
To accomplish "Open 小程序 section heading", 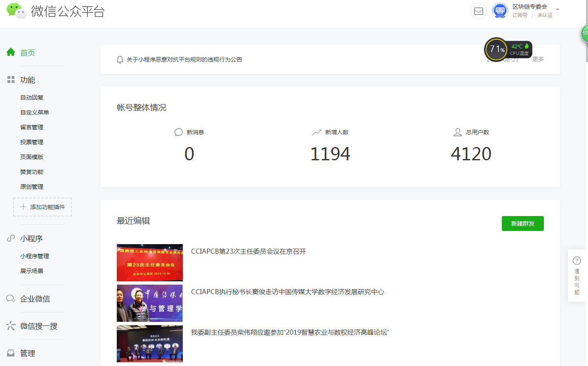I will point(31,238).
